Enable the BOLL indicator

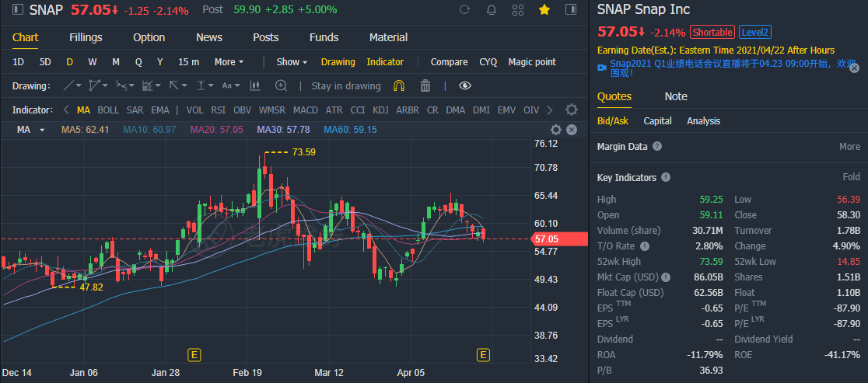click(x=108, y=110)
